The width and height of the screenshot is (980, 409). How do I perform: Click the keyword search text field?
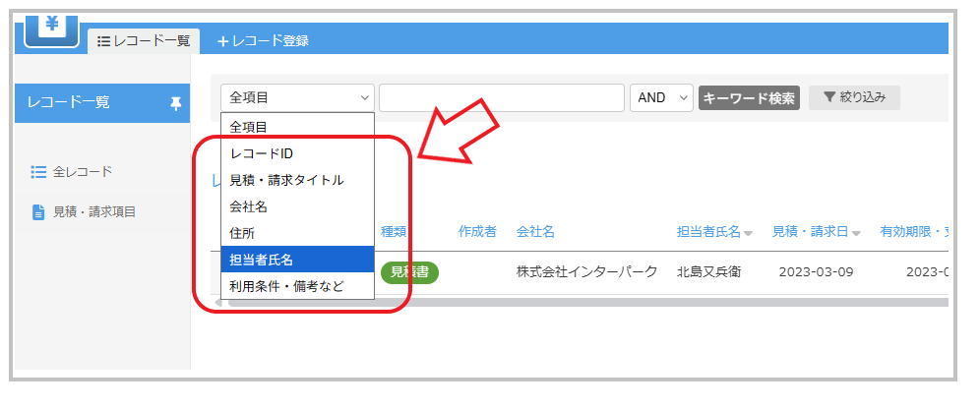click(x=502, y=97)
